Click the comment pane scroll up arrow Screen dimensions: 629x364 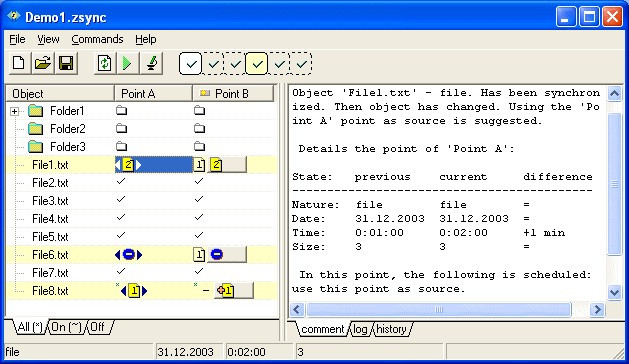pos(615,94)
